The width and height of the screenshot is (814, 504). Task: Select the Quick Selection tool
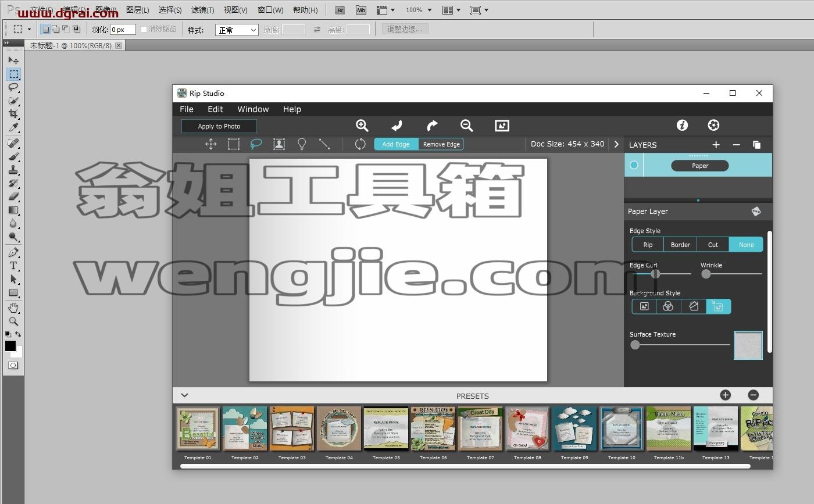13,101
